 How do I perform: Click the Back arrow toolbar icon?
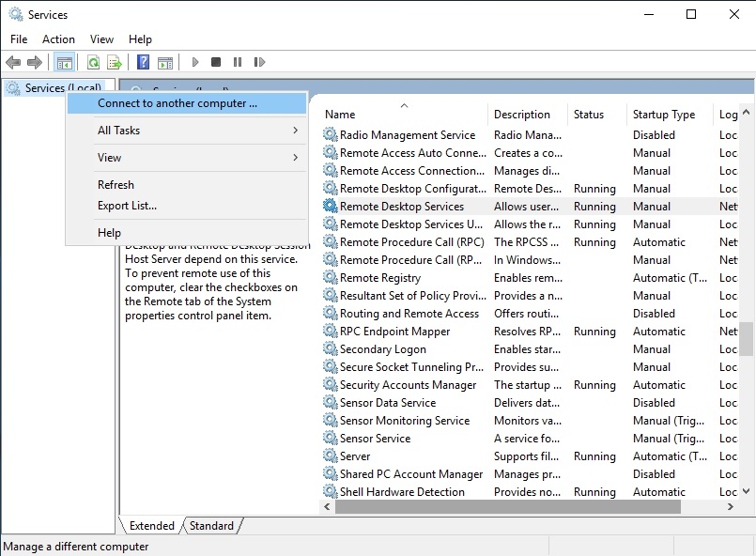tap(13, 63)
